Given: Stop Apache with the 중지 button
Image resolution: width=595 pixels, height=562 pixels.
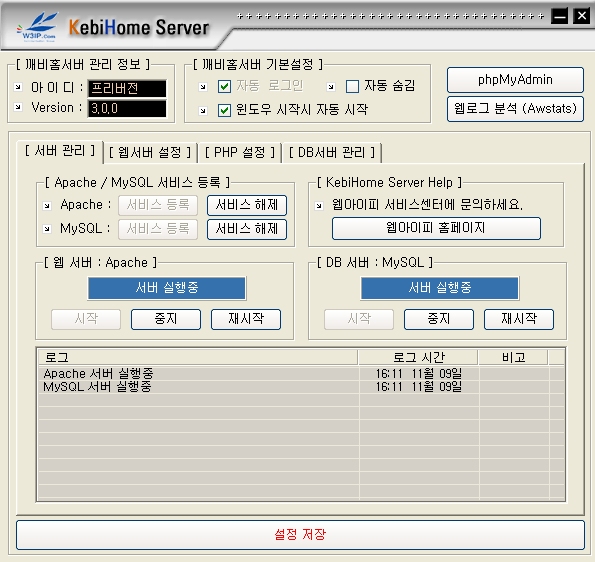Looking at the screenshot, I should [166, 319].
